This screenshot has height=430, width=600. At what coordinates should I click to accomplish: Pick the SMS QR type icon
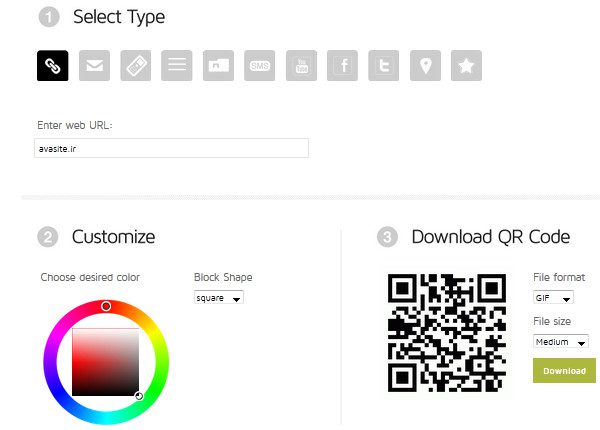[259, 65]
